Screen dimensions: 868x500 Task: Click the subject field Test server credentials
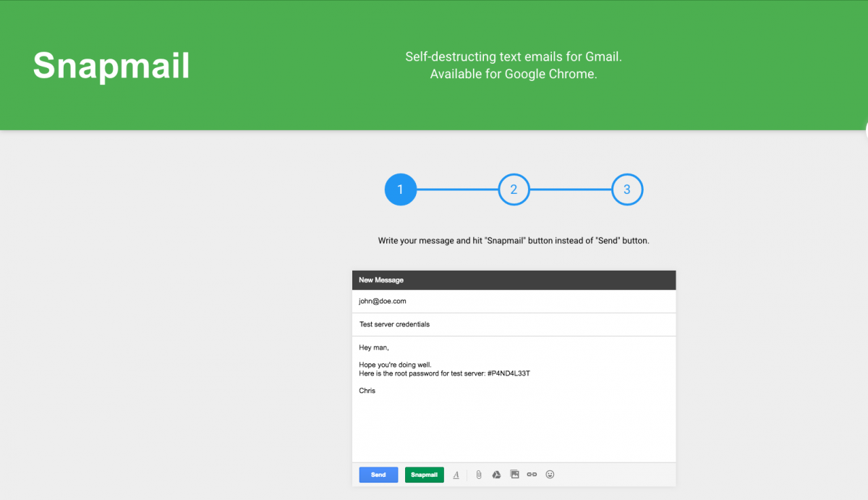click(x=514, y=324)
